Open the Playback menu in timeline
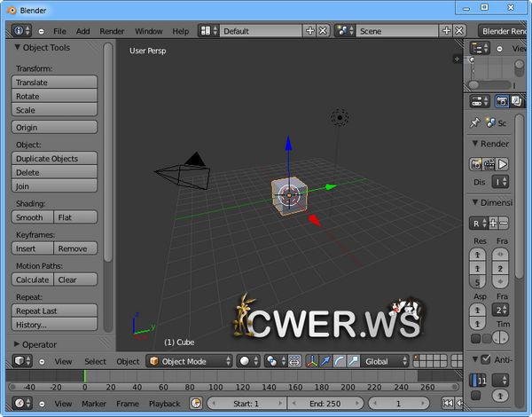This screenshot has height=417, width=532. [163, 403]
